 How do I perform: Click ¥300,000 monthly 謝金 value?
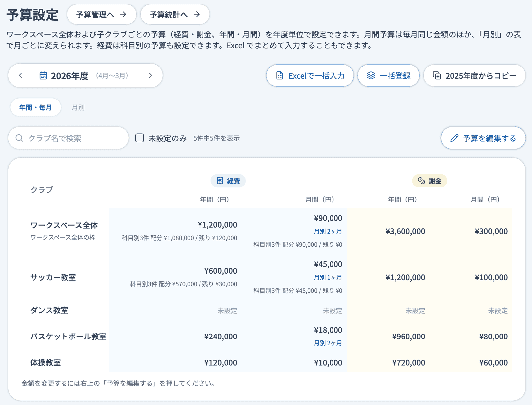click(491, 231)
